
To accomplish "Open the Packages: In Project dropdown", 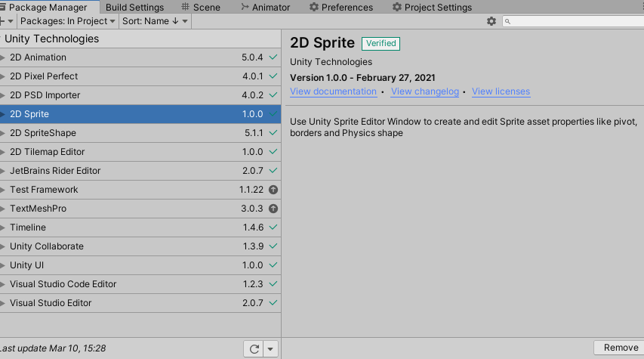I will tap(68, 21).
